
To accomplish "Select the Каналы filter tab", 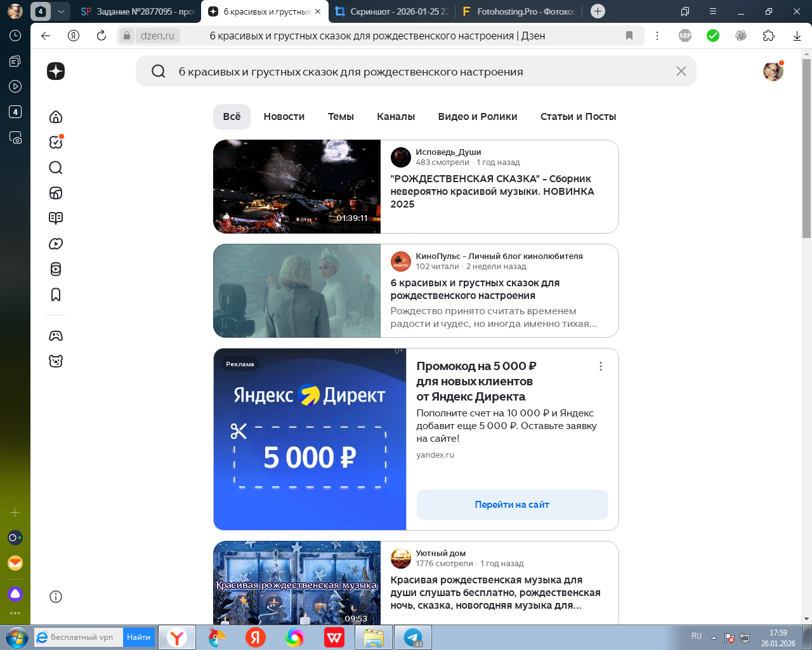I will [x=396, y=117].
